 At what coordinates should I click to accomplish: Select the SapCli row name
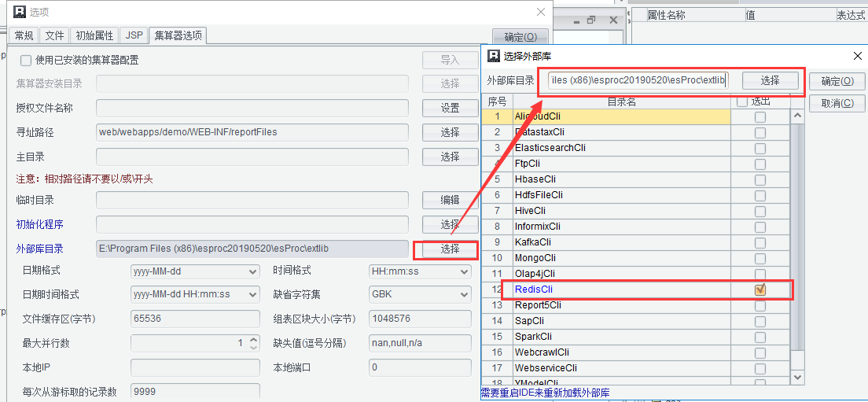pos(529,321)
